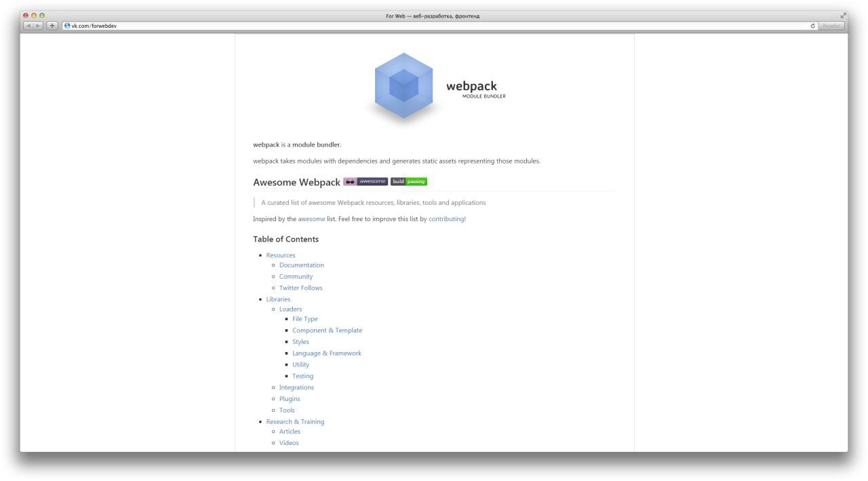Click the blue webpack cube logo
Screen dimensions: 868x481
(x=403, y=86)
